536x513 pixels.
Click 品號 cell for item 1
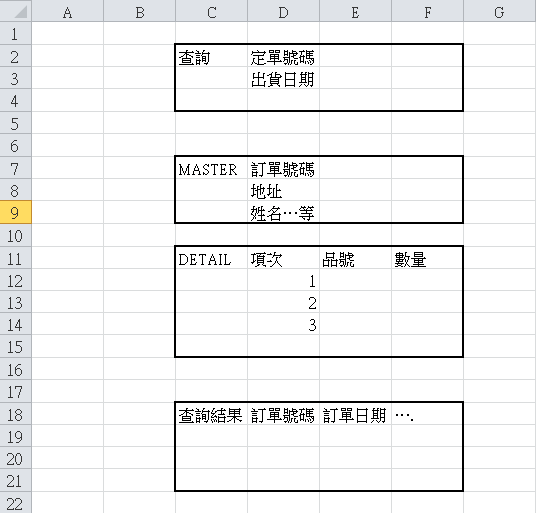[356, 280]
